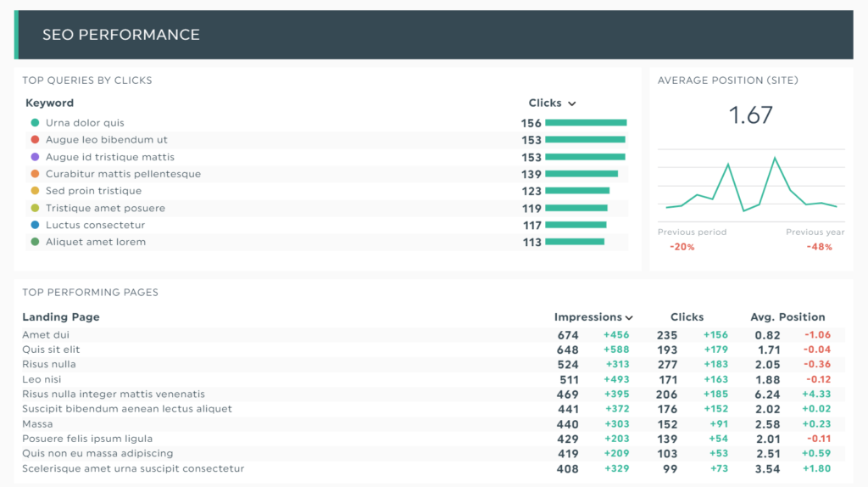Image resolution: width=868 pixels, height=487 pixels.
Task: Open the Amet dui landing page row
Action: 46,335
